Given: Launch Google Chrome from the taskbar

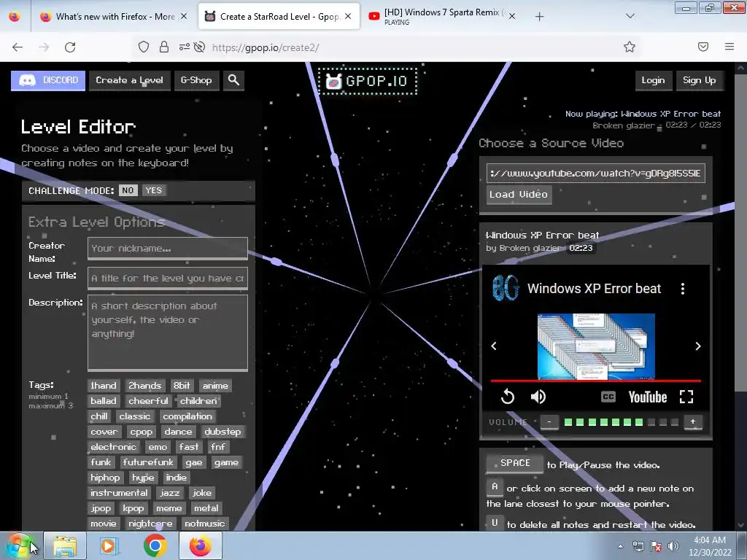Looking at the screenshot, I should coord(155,545).
